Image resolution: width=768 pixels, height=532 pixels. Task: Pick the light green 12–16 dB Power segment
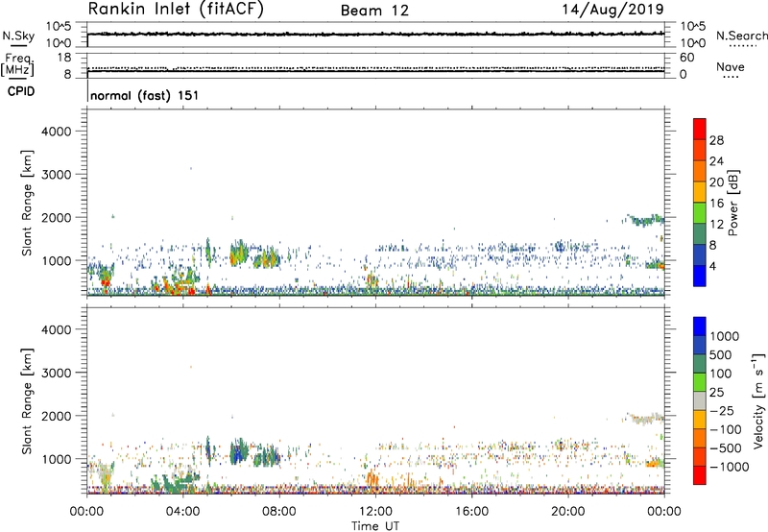(x=700, y=212)
